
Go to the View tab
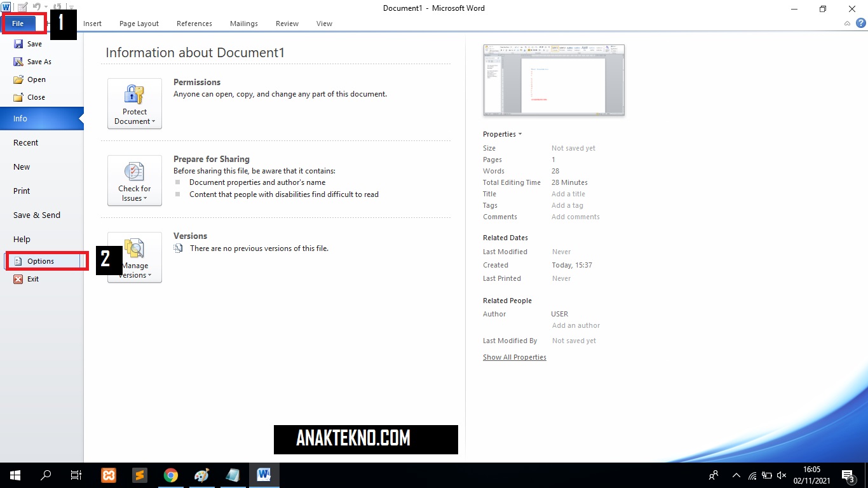click(324, 24)
